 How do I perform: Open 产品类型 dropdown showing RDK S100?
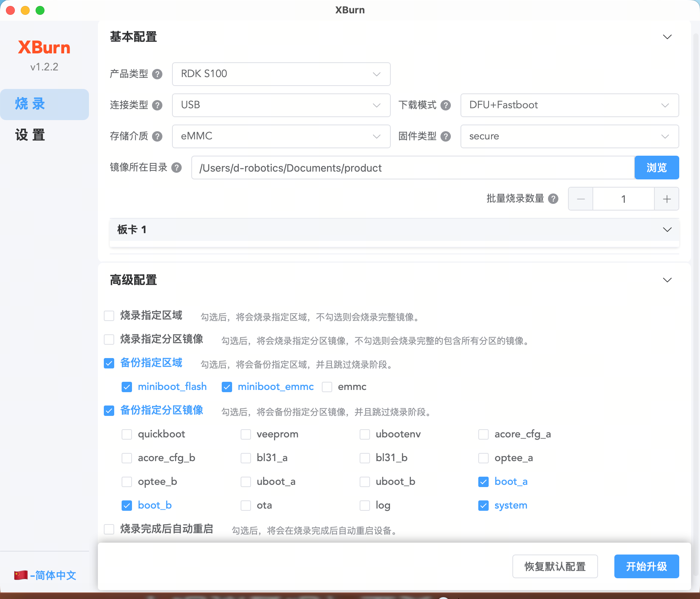point(281,74)
